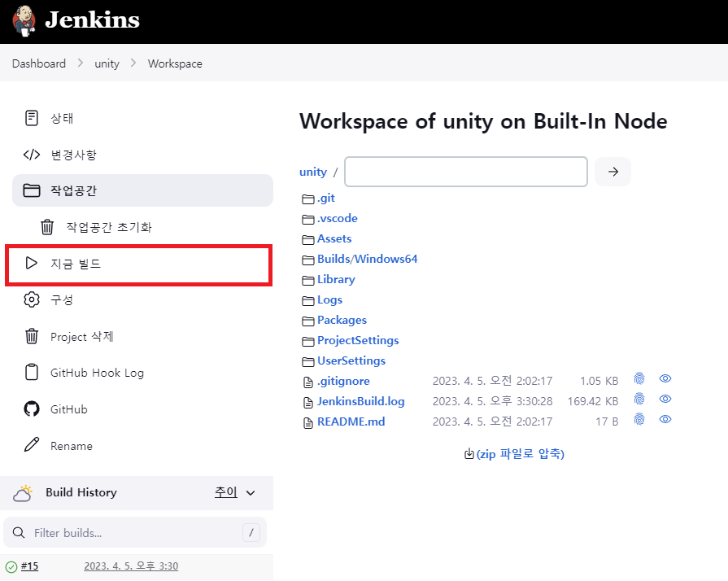728x581 pixels.
Task: Open the .git folder
Action: coord(326,199)
